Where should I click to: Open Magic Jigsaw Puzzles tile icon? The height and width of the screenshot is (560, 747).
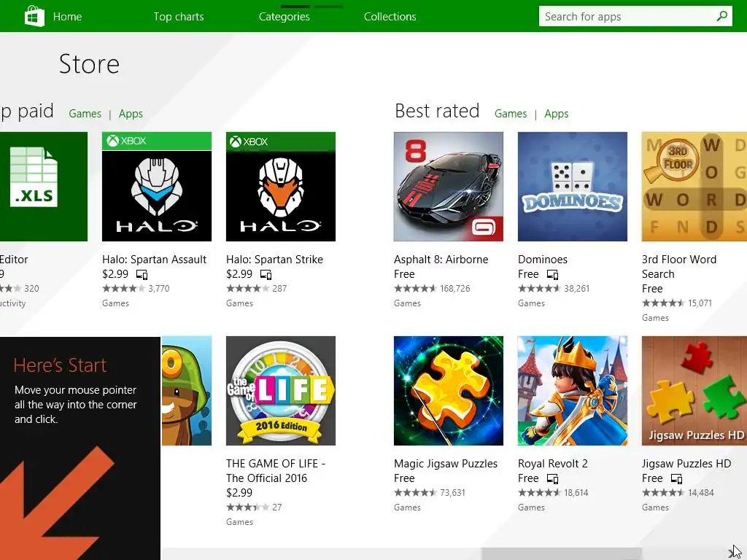tap(449, 391)
